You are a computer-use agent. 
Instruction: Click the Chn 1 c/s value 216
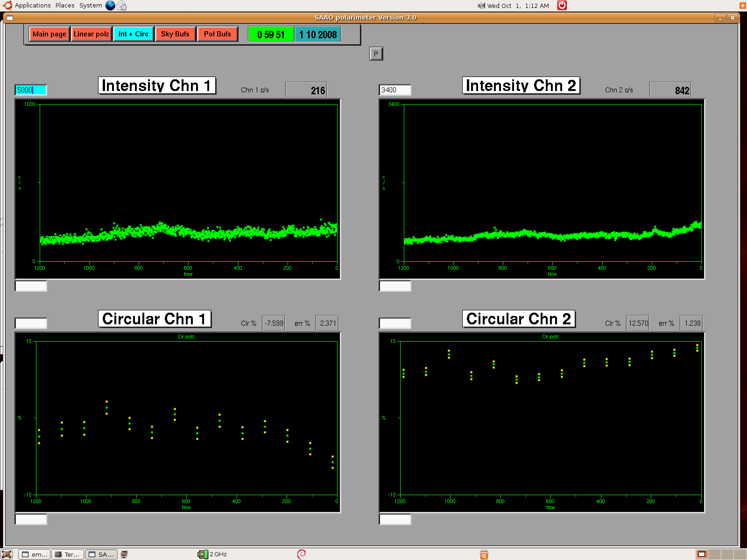306,90
